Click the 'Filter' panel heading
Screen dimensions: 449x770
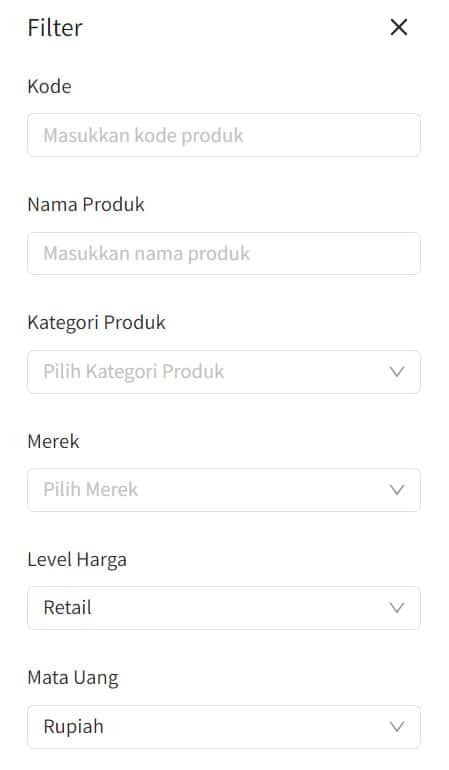[x=55, y=28]
